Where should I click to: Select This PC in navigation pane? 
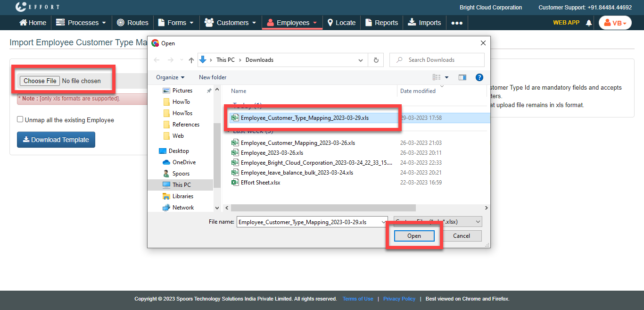[182, 185]
